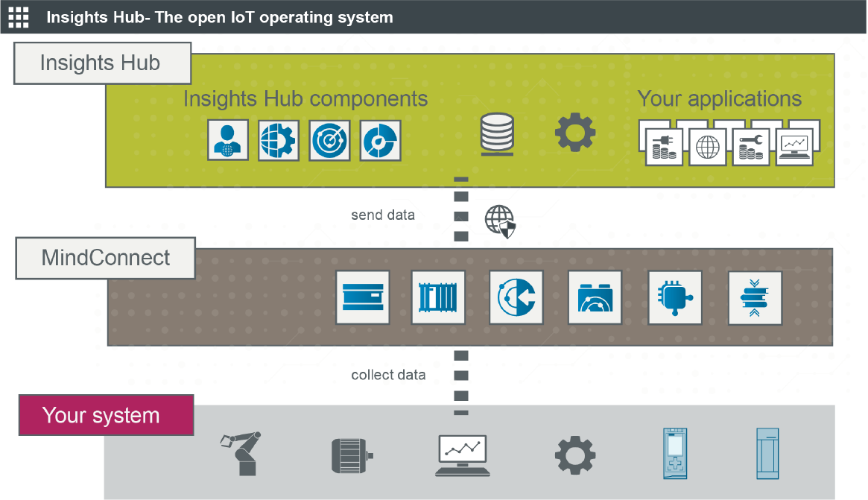Click the wrench and coins application icon
Viewport: 868px width, 500px height.
pyautogui.click(x=750, y=147)
